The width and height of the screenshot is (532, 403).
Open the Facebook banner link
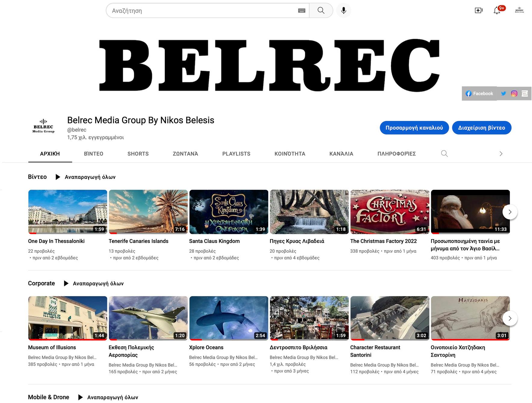[x=479, y=94]
